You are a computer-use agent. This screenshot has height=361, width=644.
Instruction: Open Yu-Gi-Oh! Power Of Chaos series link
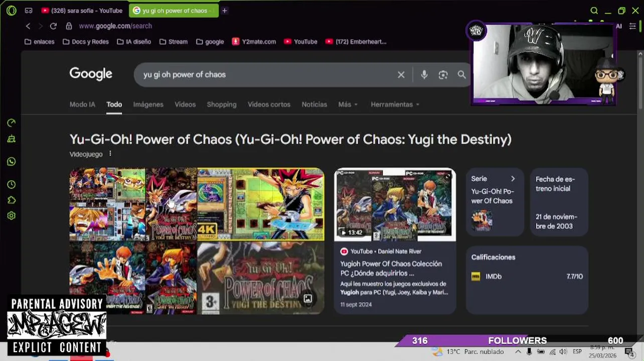pyautogui.click(x=493, y=196)
